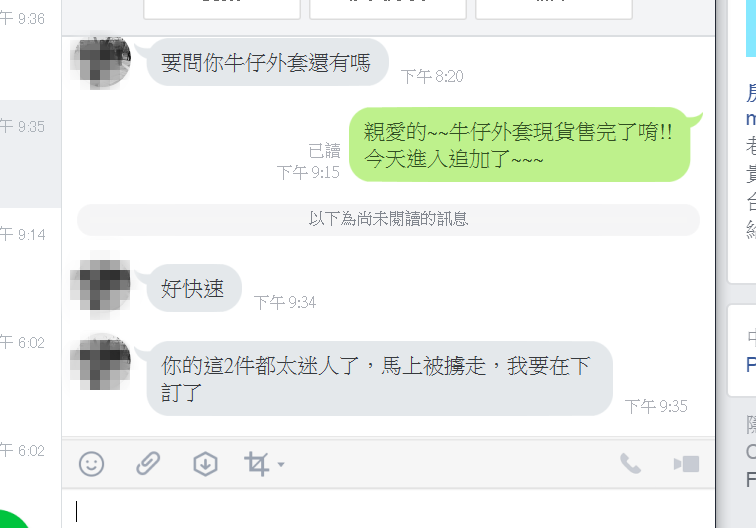Image resolution: width=756 pixels, height=528 pixels.
Task: Open the save/download box icon
Action: (x=205, y=464)
